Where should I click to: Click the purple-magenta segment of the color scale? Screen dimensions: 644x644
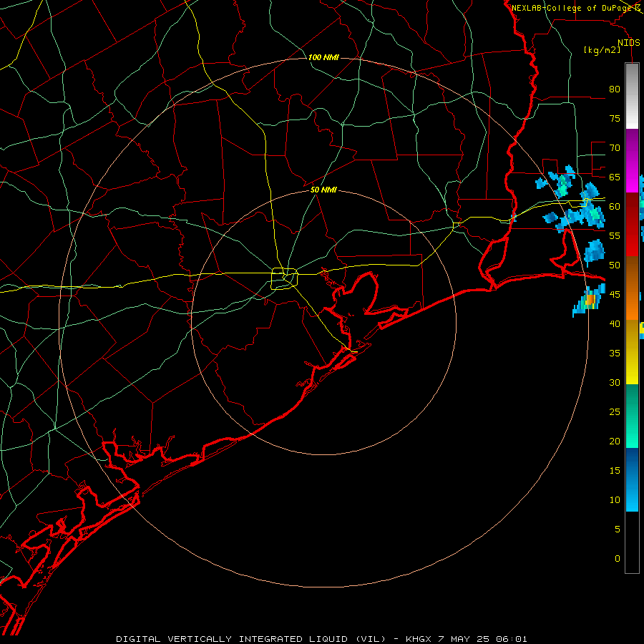[632, 160]
